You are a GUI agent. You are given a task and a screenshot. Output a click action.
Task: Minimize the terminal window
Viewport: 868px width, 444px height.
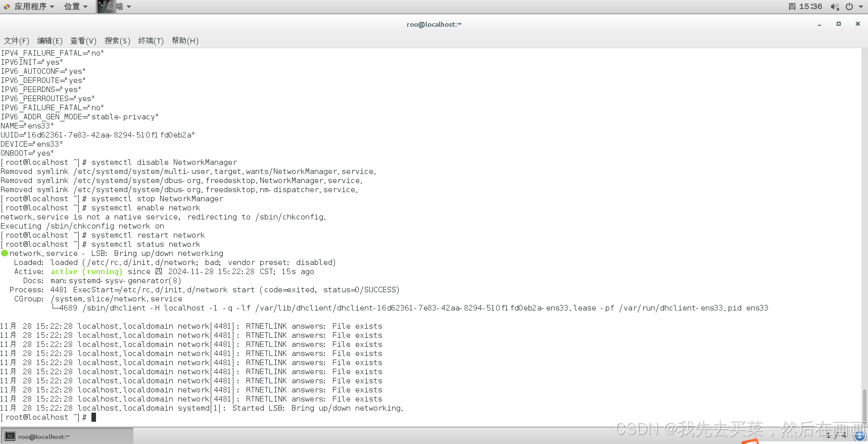click(819, 24)
